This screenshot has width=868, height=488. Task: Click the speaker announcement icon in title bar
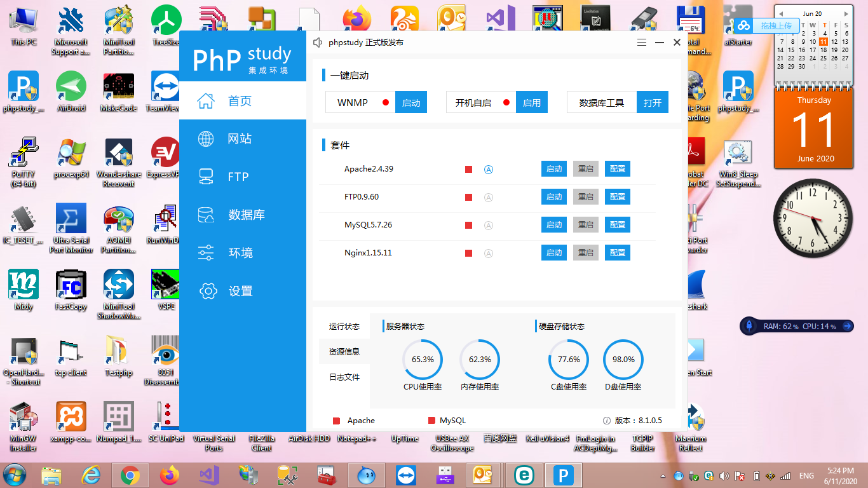coord(318,43)
